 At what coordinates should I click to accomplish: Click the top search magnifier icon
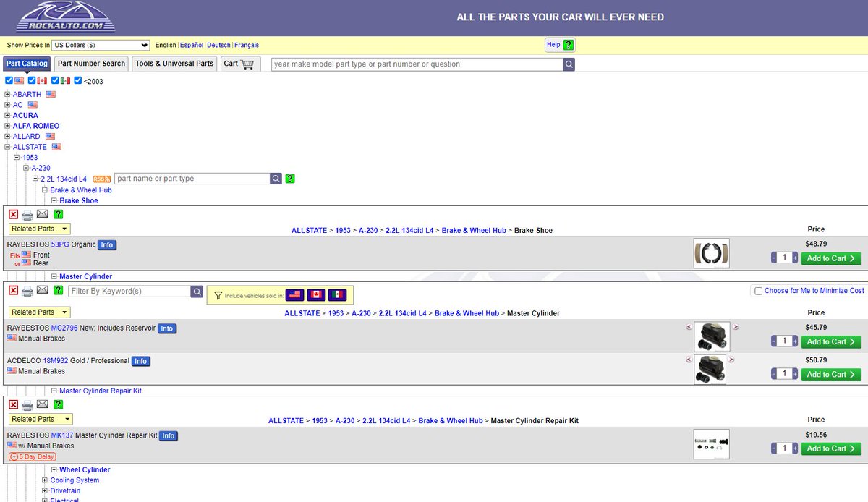569,64
